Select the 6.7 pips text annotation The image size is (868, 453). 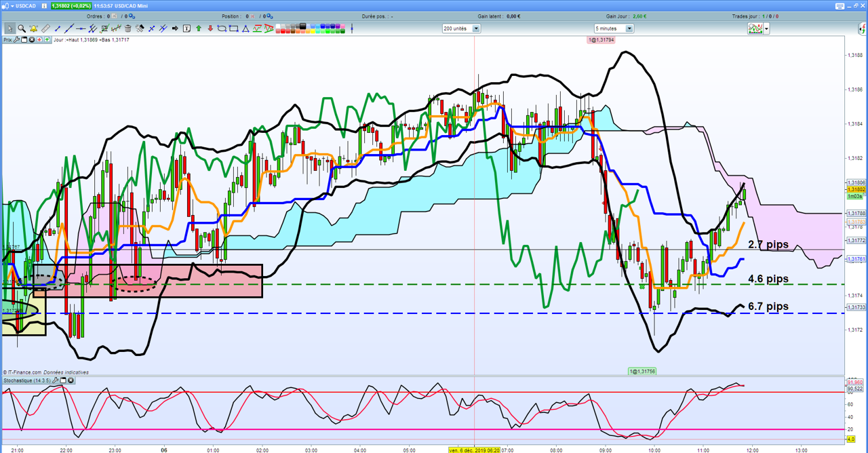click(768, 307)
